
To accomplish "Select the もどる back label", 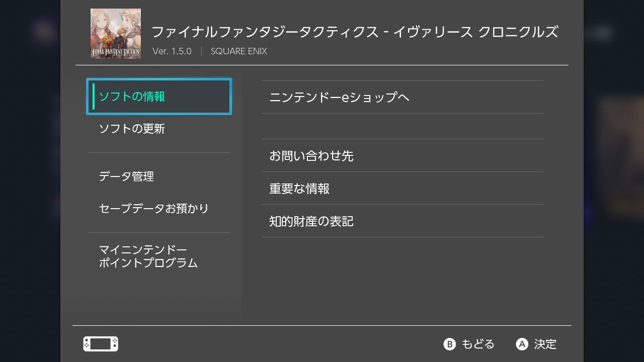I will [x=478, y=344].
